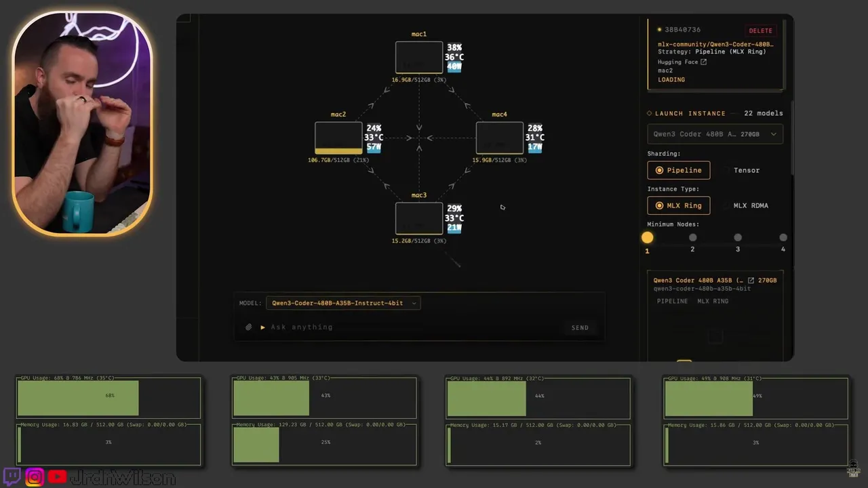This screenshot has width=868, height=488.
Task: Click mac2 57W power reading
Action: pyautogui.click(x=374, y=147)
